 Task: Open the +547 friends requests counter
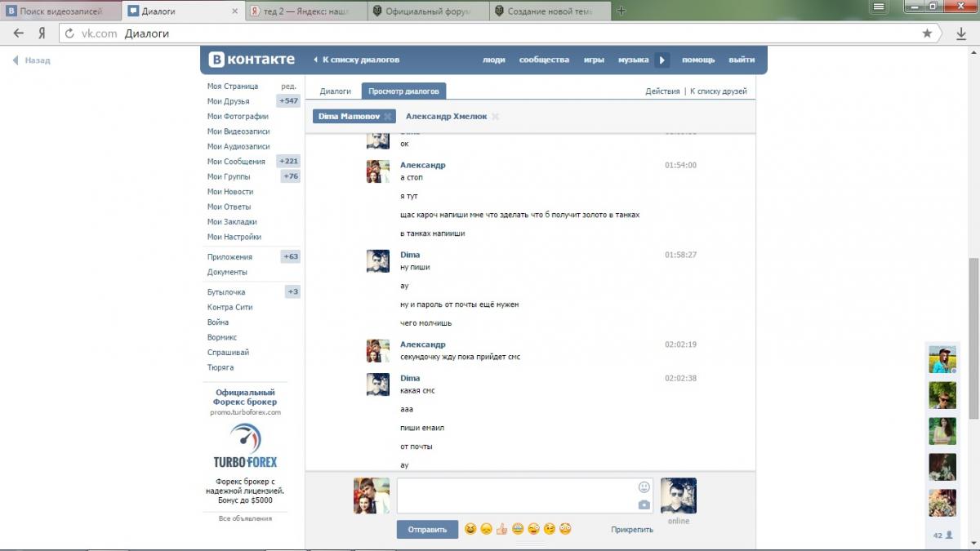[288, 101]
